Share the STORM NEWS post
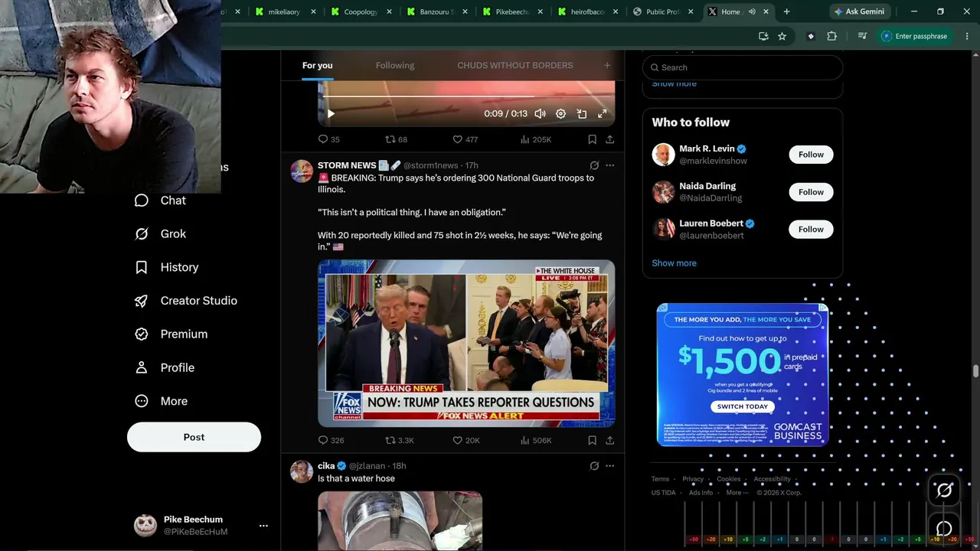This screenshot has width=980, height=551. click(609, 440)
